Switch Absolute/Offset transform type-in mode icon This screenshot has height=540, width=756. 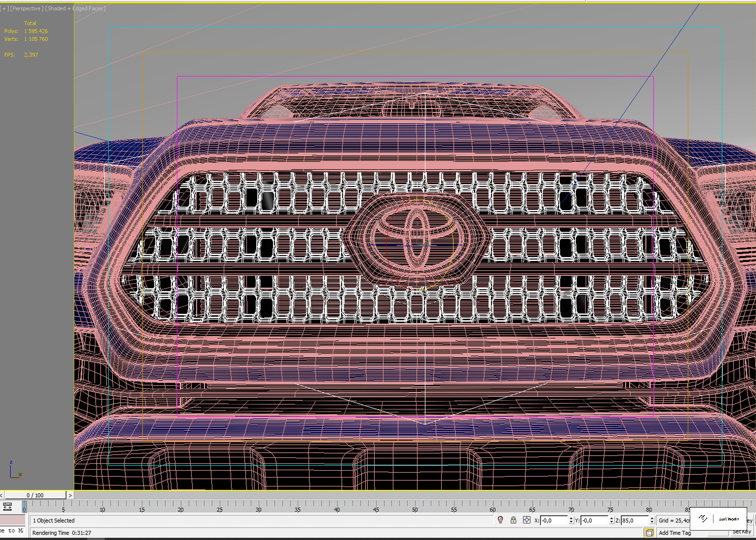tap(527, 520)
